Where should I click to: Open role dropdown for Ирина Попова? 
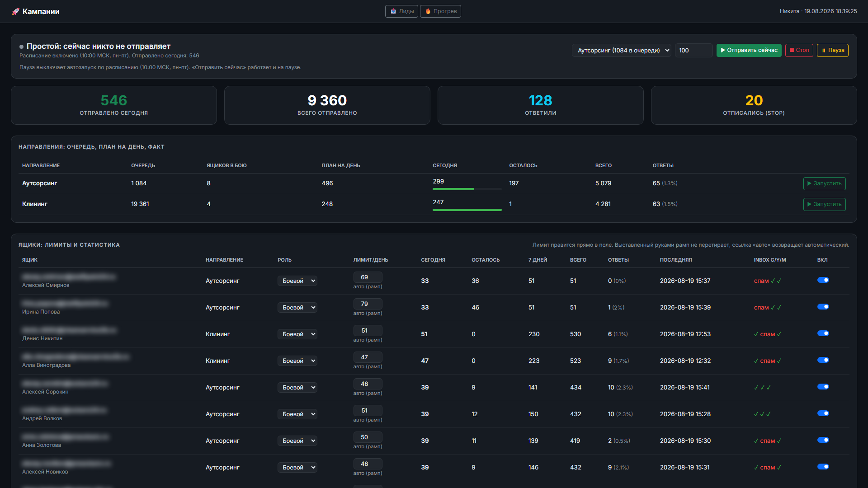[x=297, y=307]
